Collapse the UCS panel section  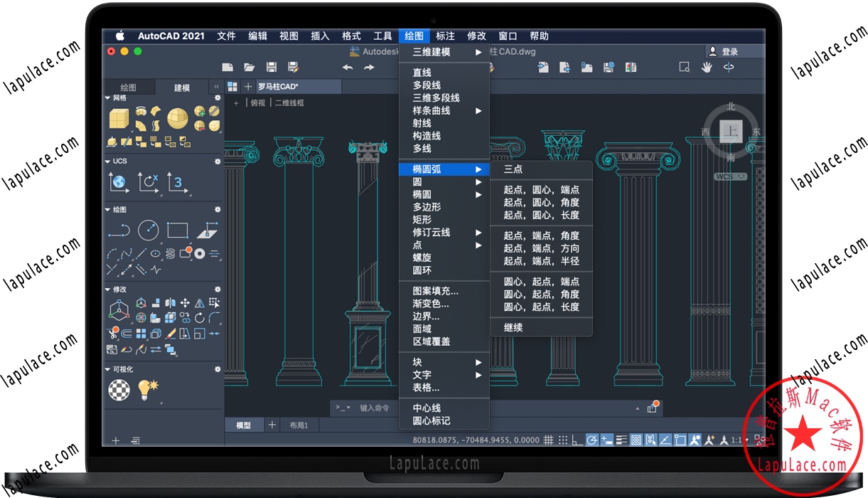pos(107,161)
